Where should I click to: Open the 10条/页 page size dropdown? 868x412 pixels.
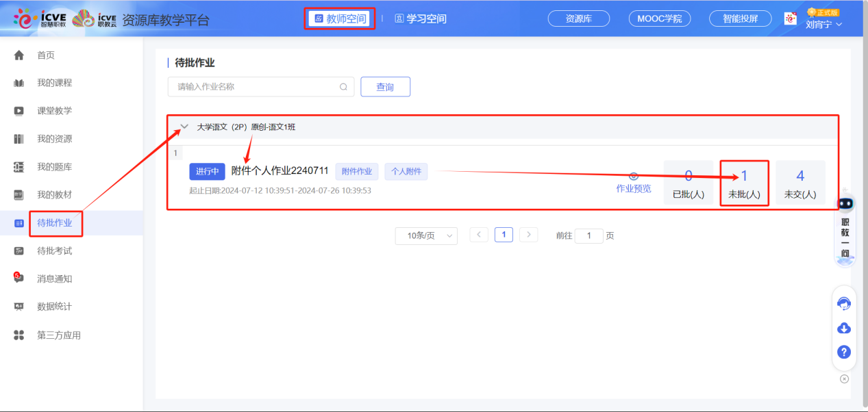425,235
